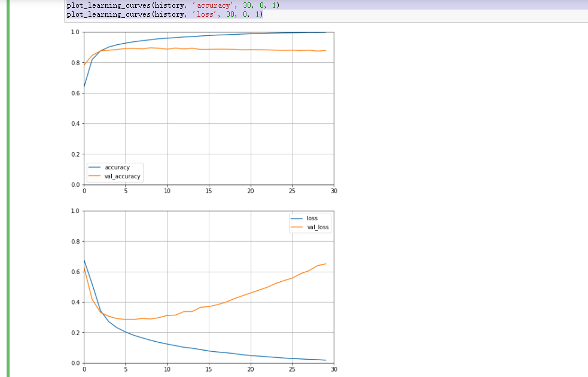Click the green cell selection bar
This screenshot has width=588, height=377.
pyautogui.click(x=8, y=188)
